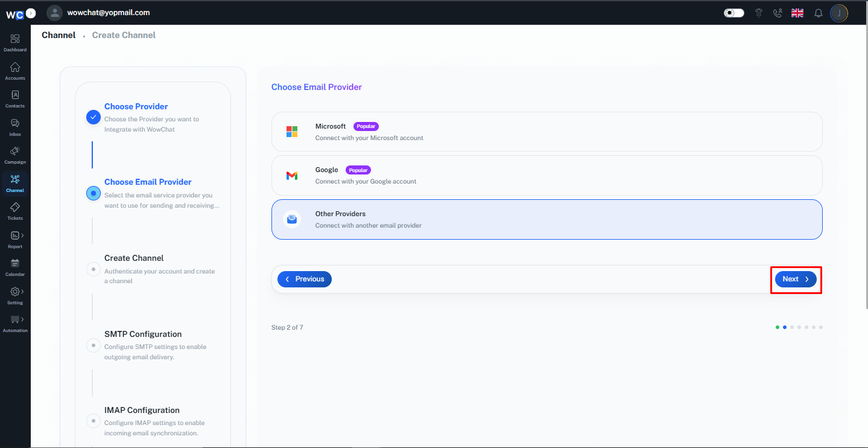
Task: Open Accounts in the sidebar
Action: pos(15,71)
